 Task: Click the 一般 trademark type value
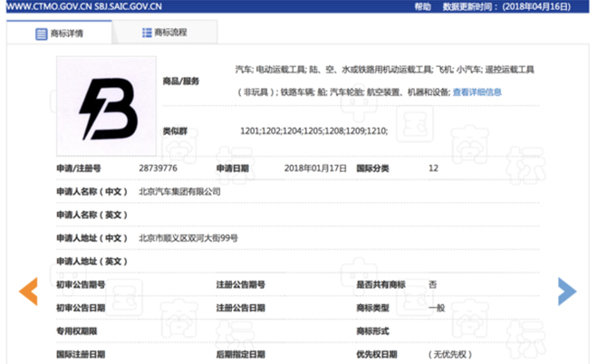point(437,308)
